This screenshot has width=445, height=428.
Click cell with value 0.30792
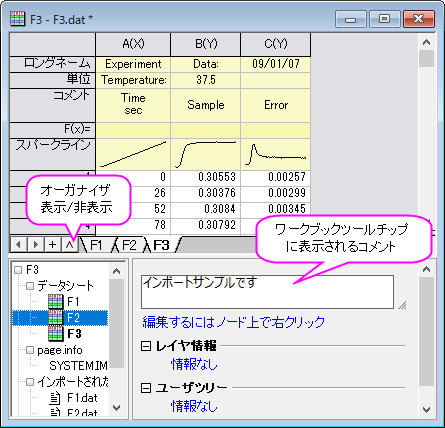(206, 225)
